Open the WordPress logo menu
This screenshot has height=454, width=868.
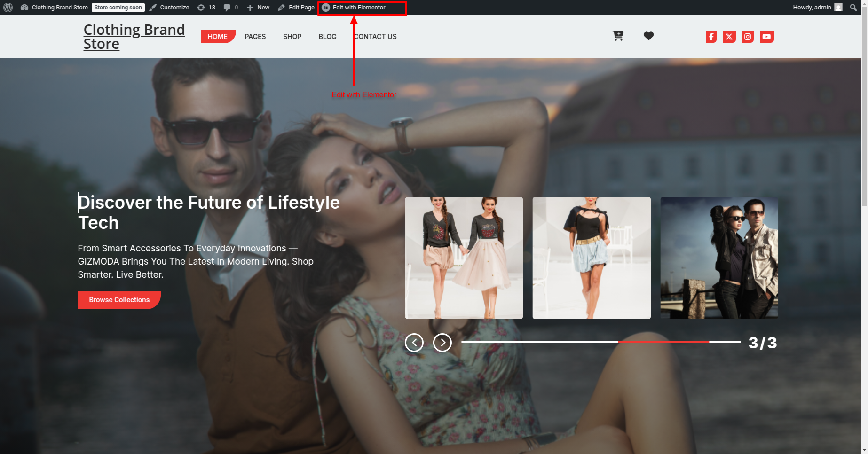tap(8, 8)
